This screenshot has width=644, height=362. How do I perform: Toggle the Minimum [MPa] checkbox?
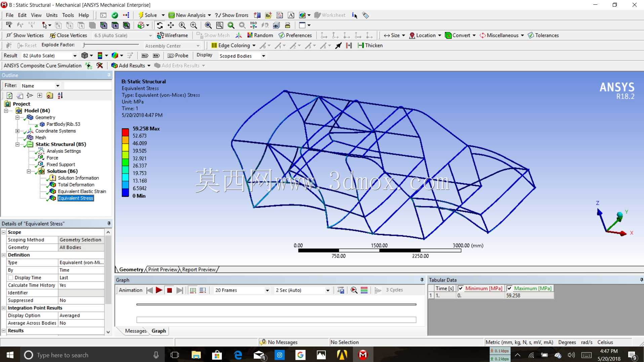[x=461, y=289]
